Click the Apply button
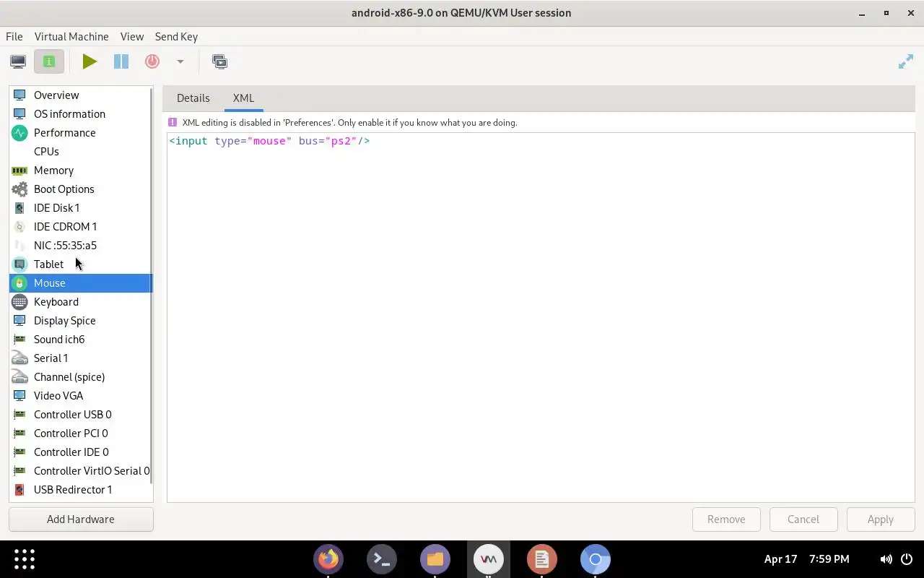924x578 pixels. [x=881, y=519]
